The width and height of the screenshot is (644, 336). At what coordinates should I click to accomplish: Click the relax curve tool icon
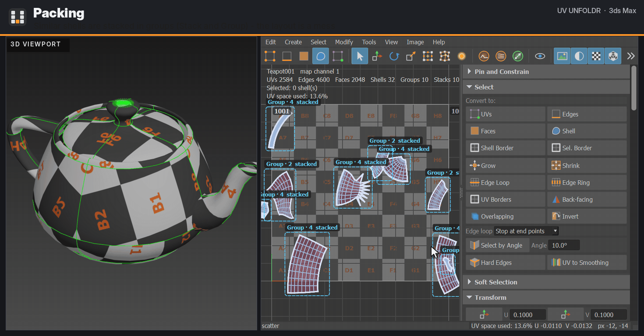click(x=484, y=56)
